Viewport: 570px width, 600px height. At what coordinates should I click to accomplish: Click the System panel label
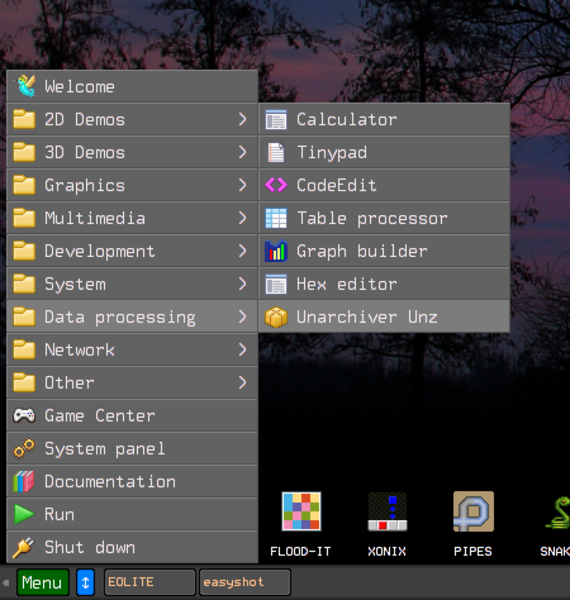pos(104,449)
